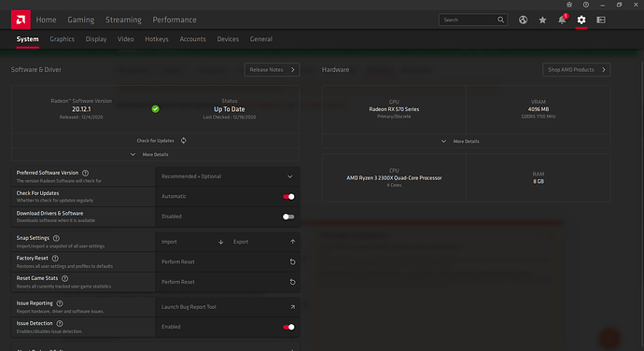Switch to the Display tab
Viewport: 644px width, 351px height.
click(x=96, y=39)
